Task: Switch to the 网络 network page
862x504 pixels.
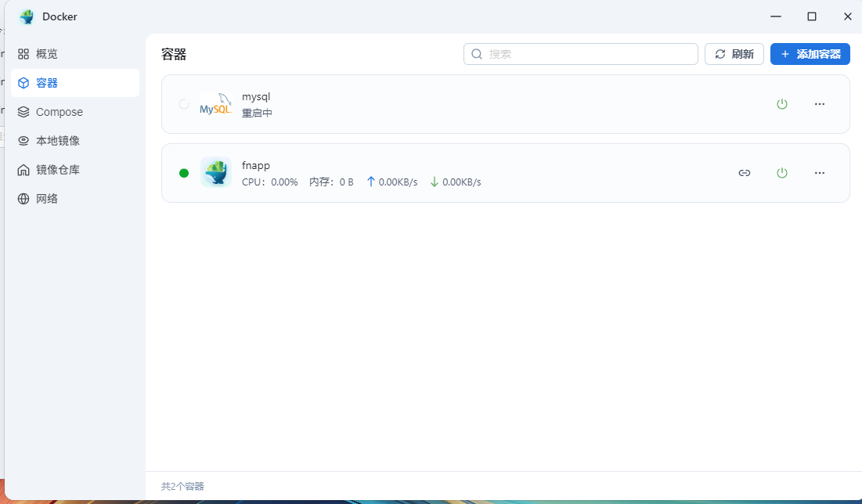Action: pos(74,199)
